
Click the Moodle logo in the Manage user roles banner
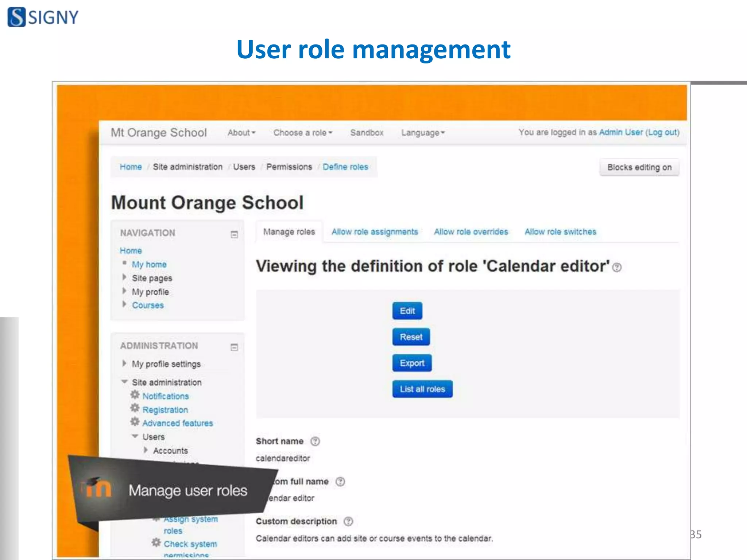(x=97, y=487)
